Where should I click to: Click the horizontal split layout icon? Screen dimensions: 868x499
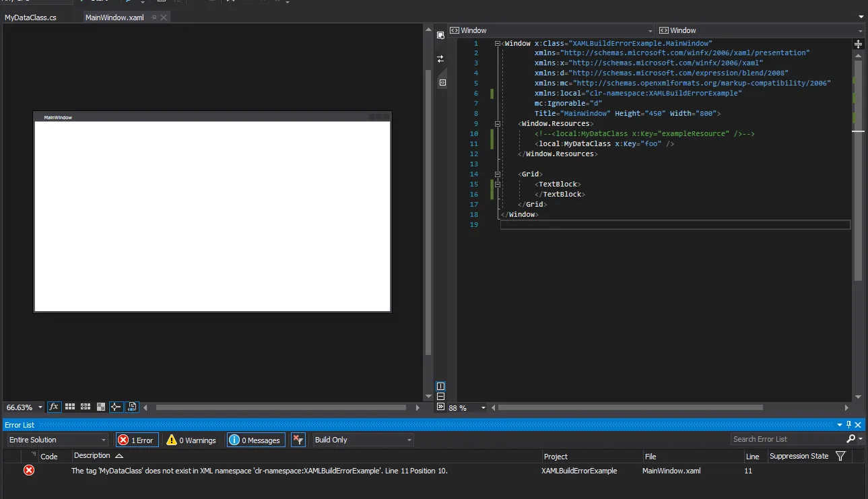pyautogui.click(x=440, y=397)
